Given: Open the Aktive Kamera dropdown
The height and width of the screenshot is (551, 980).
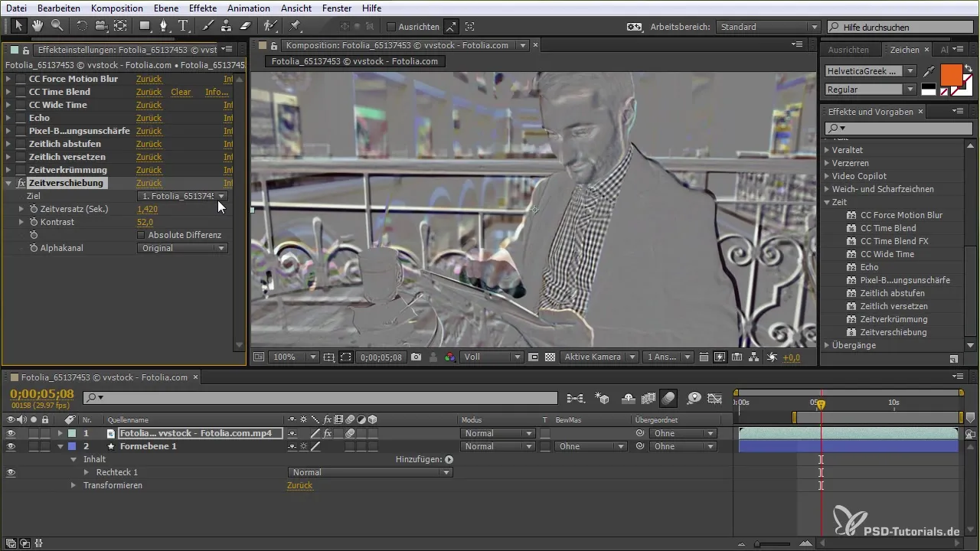Looking at the screenshot, I should click(599, 357).
